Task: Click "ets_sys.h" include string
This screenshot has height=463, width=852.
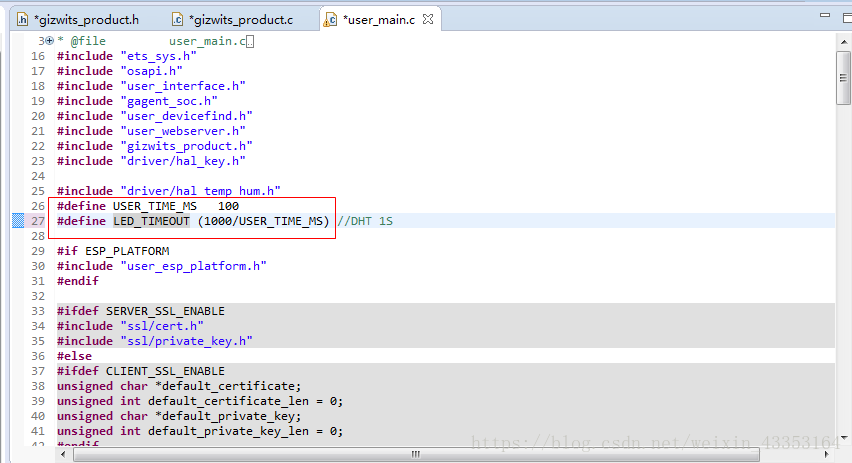Action: (x=159, y=56)
